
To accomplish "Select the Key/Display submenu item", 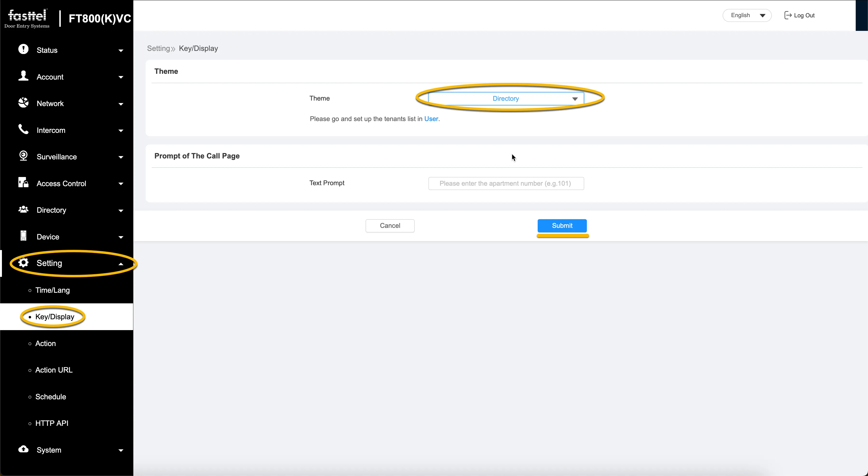I will coord(54,317).
